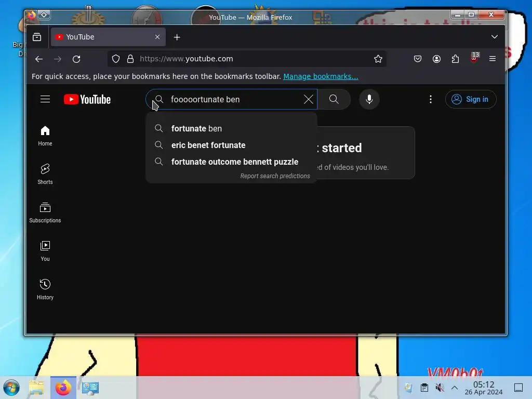Go to Home in YouTube sidebar
The height and width of the screenshot is (399, 532).
pos(45,136)
